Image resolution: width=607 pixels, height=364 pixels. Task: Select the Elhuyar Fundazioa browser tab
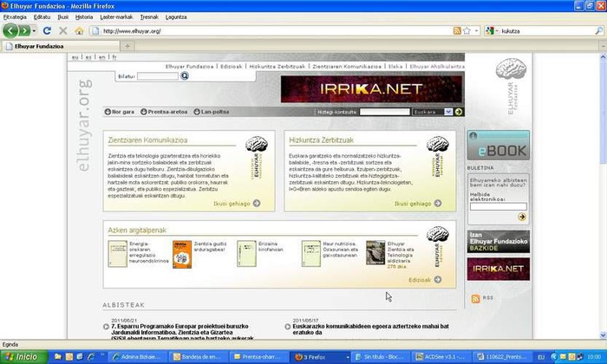[60, 46]
